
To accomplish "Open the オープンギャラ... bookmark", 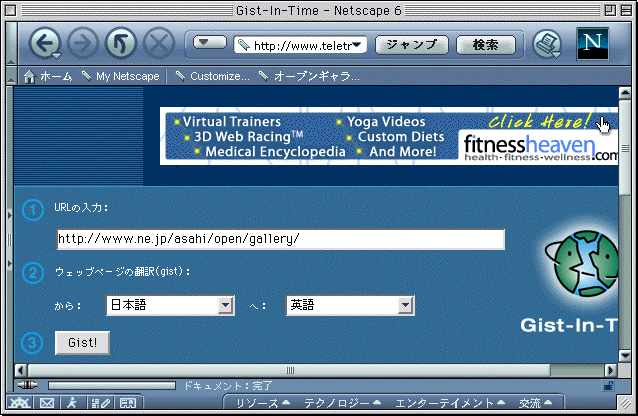I will [309, 76].
